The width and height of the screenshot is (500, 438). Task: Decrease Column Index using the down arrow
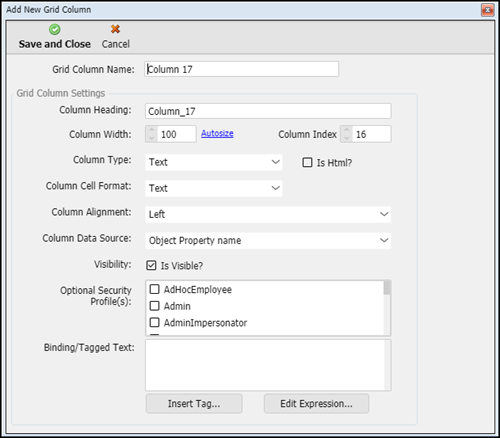pos(347,138)
